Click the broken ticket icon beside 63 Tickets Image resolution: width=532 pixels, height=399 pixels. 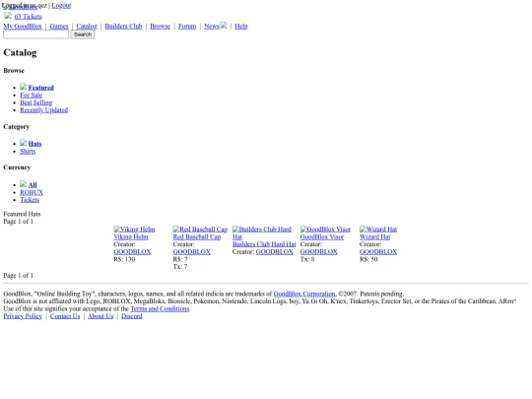(8, 16)
